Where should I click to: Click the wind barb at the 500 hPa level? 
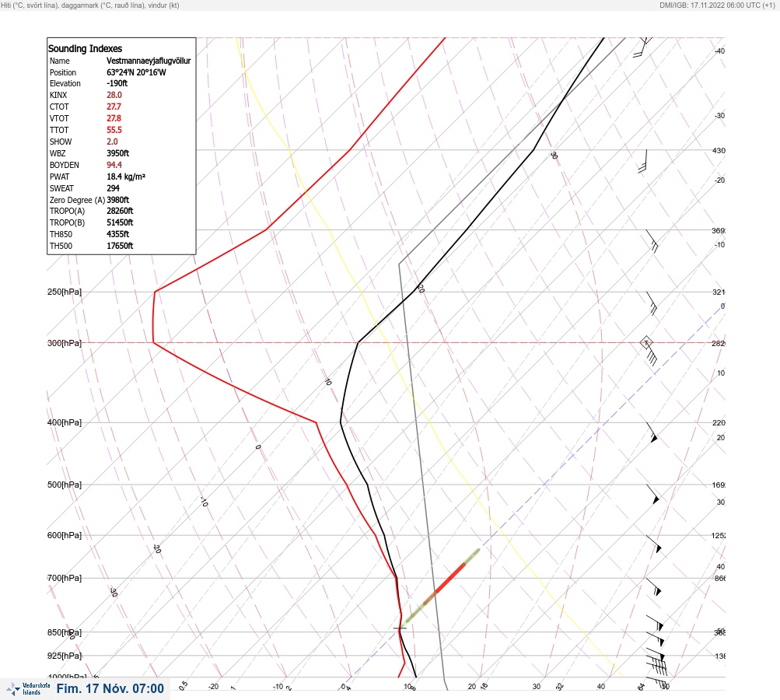click(652, 494)
